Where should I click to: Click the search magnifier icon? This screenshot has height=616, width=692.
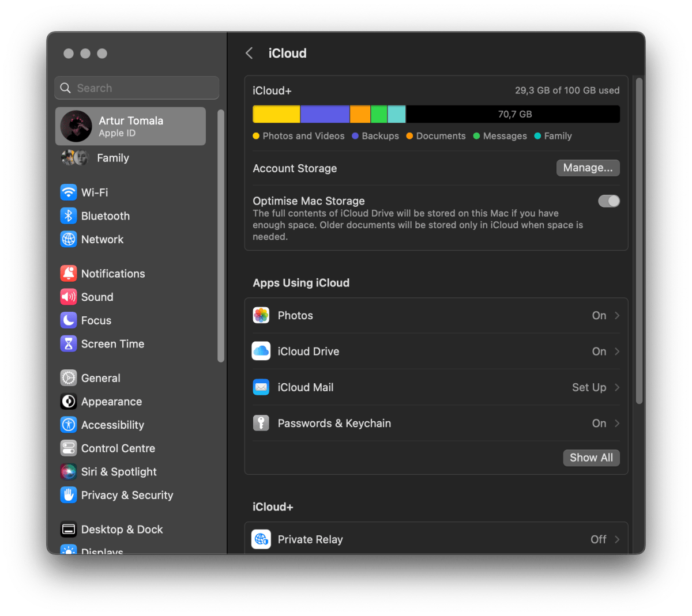pyautogui.click(x=66, y=88)
